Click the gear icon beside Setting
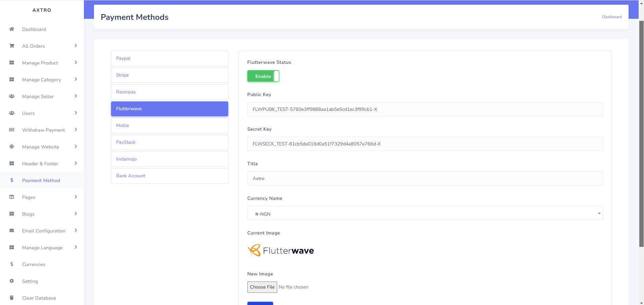 [12, 281]
